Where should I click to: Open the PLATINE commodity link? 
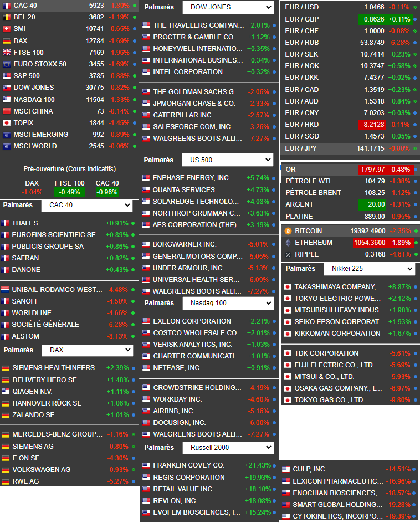(x=299, y=217)
